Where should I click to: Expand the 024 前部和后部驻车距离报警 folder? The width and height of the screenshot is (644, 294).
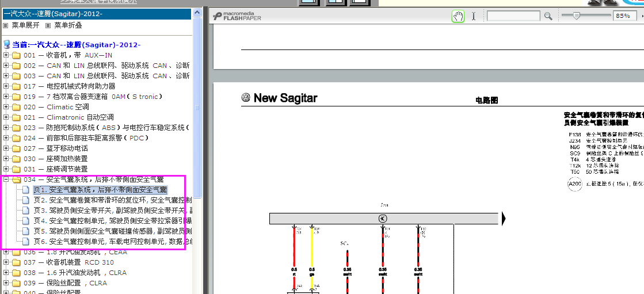(6, 138)
